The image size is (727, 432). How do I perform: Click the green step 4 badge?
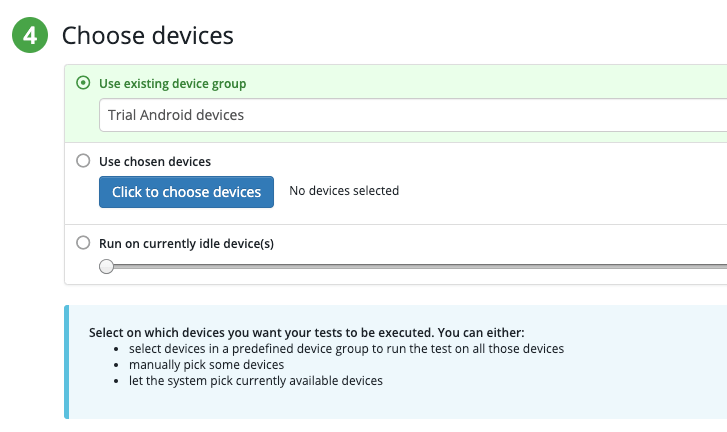click(30, 35)
